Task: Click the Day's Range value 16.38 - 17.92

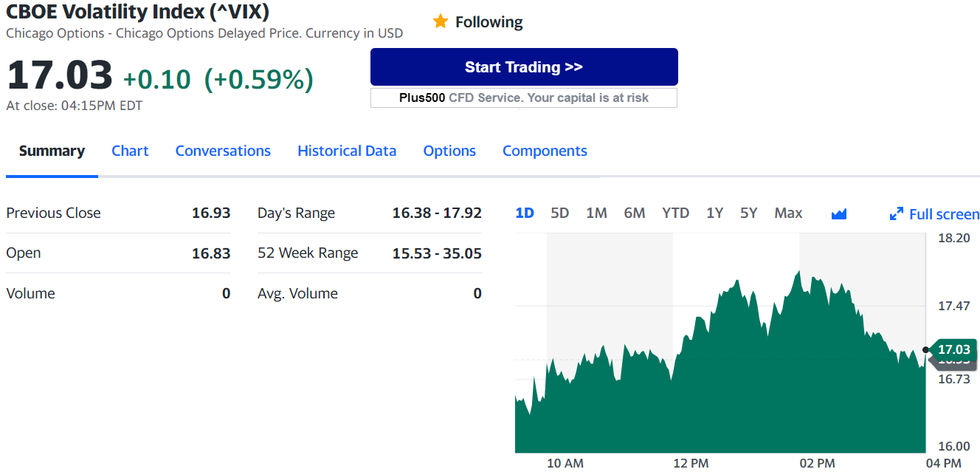Action: coord(437,213)
